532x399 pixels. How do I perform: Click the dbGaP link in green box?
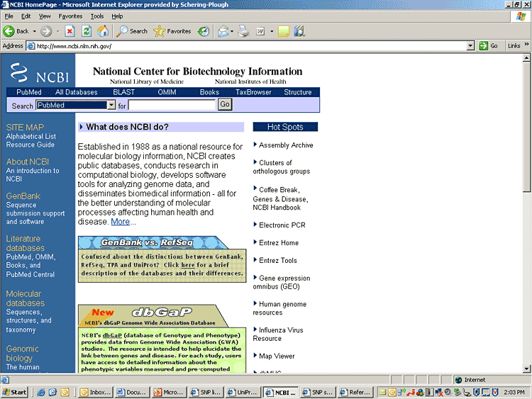click(x=112, y=335)
